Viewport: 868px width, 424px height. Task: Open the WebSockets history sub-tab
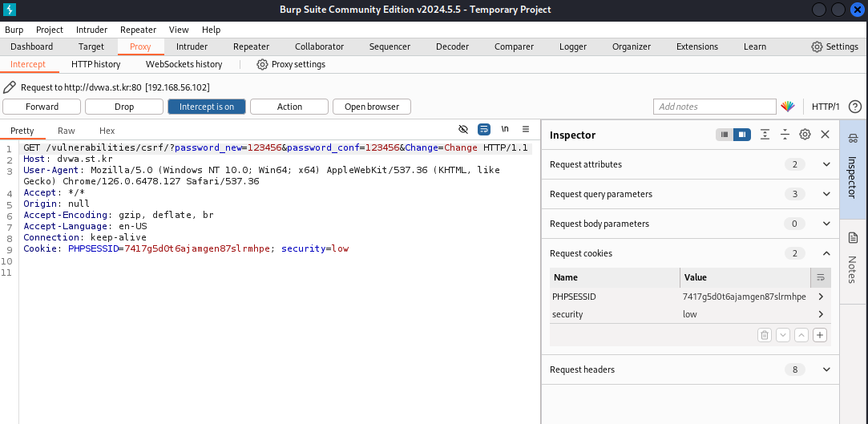[x=184, y=64]
